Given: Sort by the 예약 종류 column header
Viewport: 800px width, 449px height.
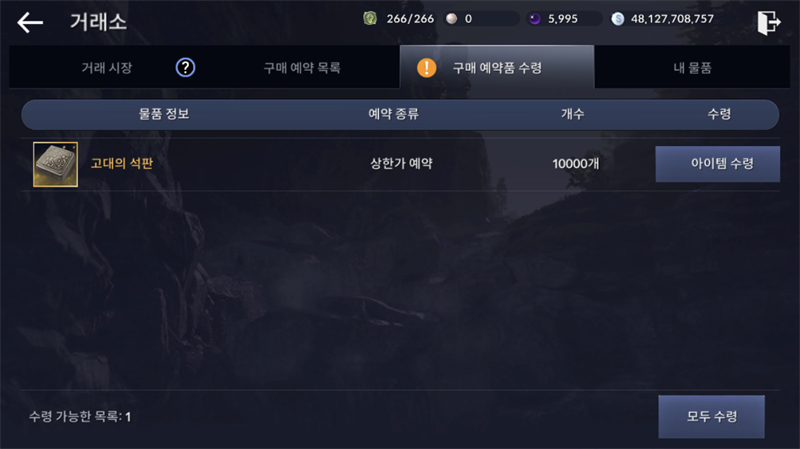Looking at the screenshot, I should [x=393, y=114].
